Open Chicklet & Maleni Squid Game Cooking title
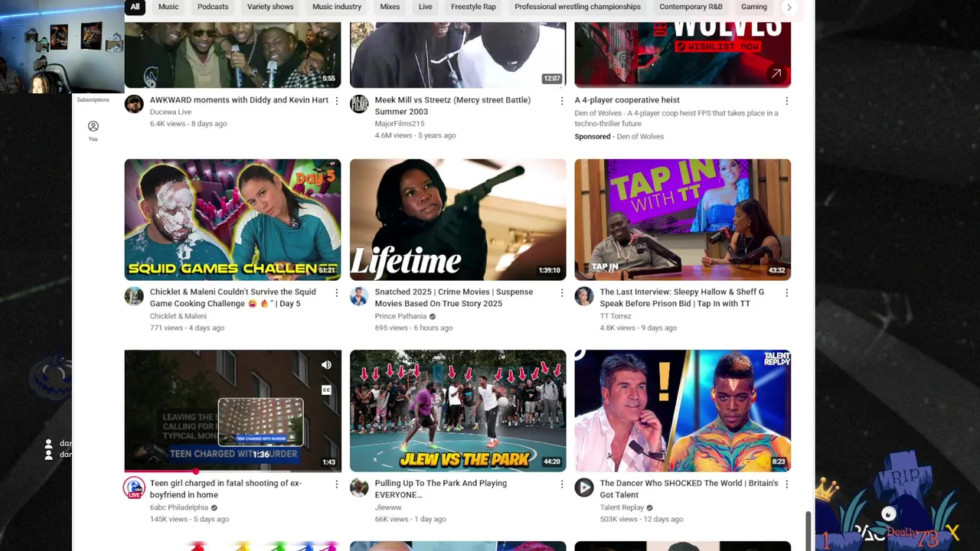 (x=233, y=298)
